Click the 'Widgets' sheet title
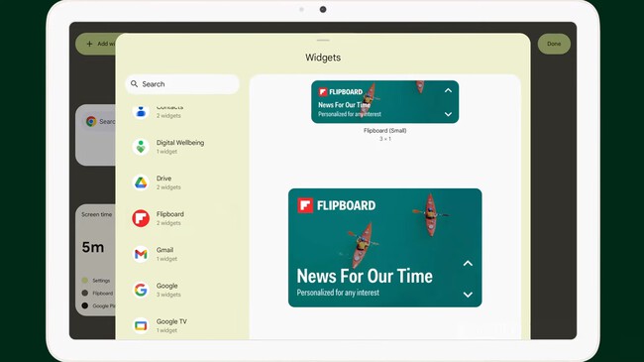 [323, 58]
